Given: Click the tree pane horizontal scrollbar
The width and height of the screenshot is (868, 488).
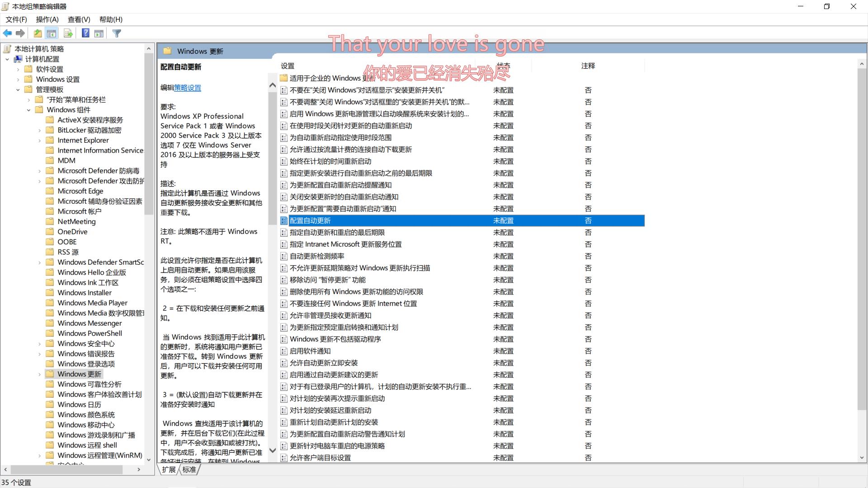Looking at the screenshot, I should (x=67, y=470).
